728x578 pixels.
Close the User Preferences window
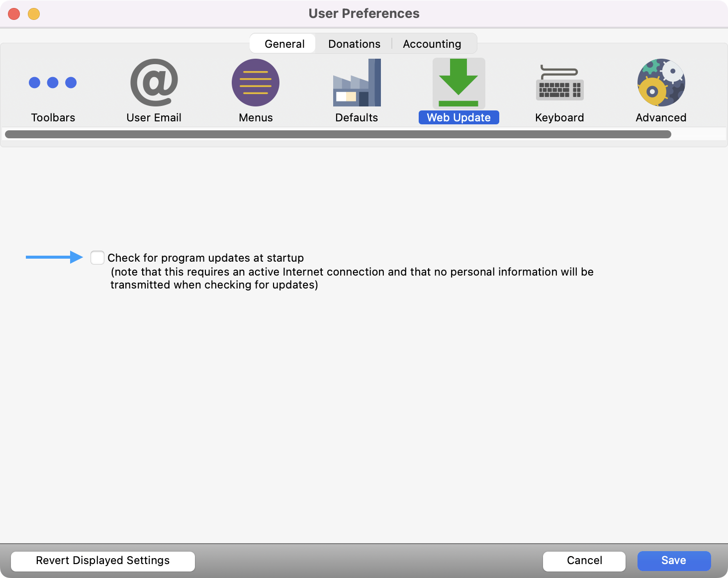tap(14, 14)
